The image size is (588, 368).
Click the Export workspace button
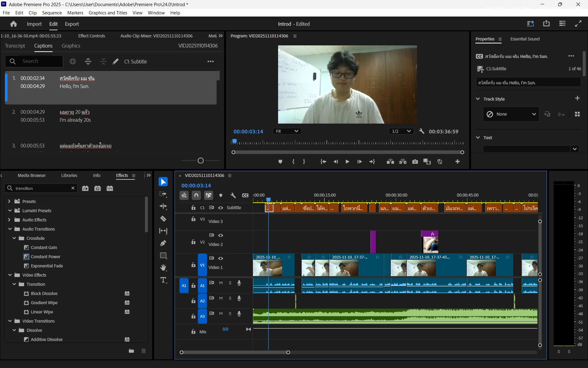pyautogui.click(x=72, y=24)
